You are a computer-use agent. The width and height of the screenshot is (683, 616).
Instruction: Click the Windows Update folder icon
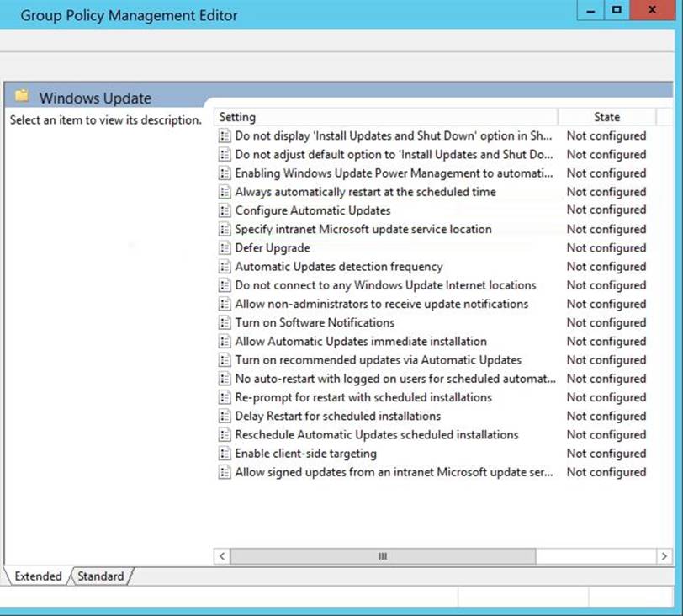click(22, 97)
